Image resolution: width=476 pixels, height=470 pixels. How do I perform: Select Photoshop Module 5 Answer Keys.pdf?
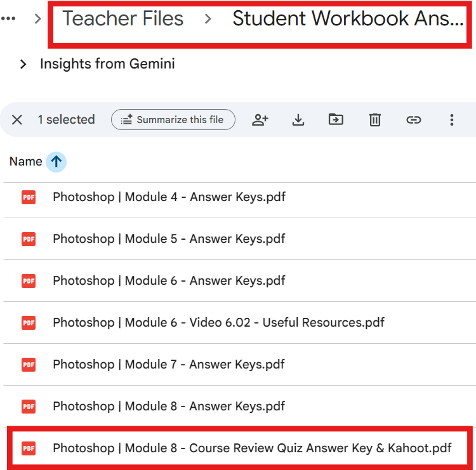click(169, 239)
